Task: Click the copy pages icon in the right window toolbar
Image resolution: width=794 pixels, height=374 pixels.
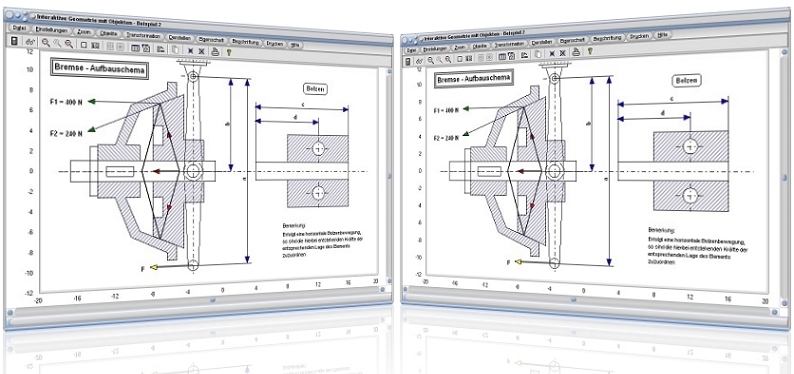Action: [538, 54]
